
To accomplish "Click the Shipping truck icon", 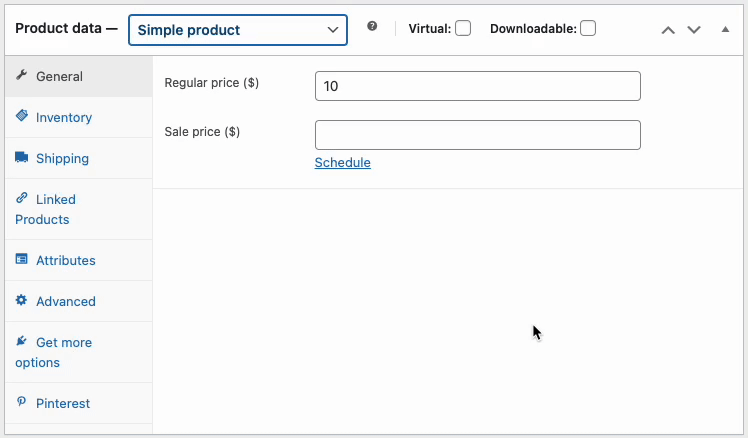I will (21, 157).
